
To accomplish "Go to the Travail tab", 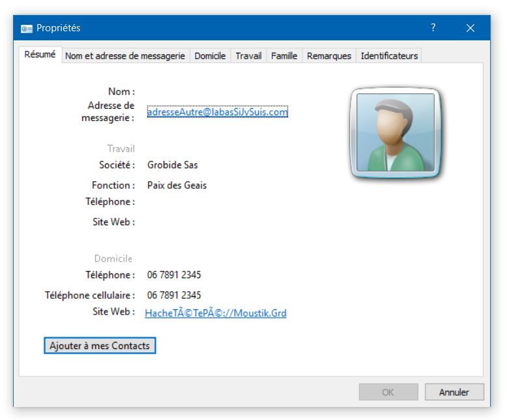I will [248, 57].
